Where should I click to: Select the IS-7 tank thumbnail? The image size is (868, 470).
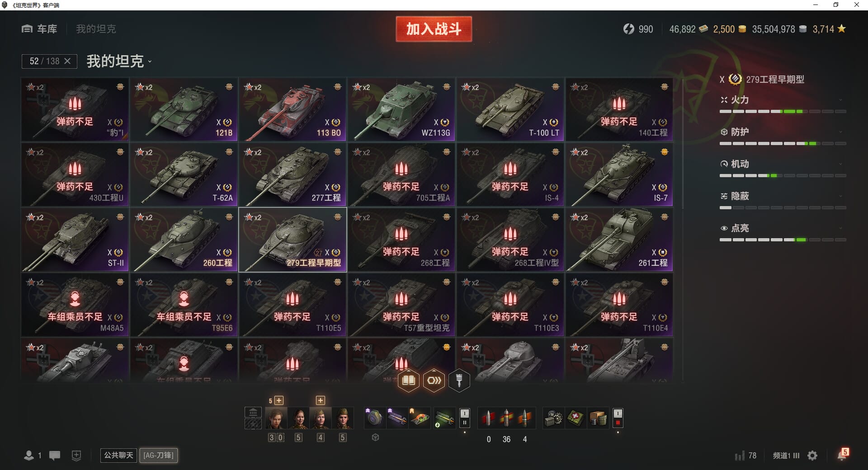tap(619, 174)
